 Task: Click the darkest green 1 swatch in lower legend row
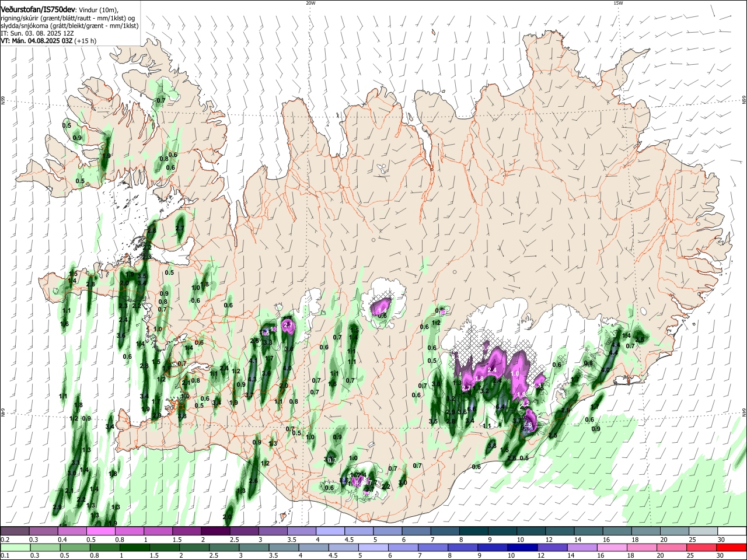(x=135, y=548)
